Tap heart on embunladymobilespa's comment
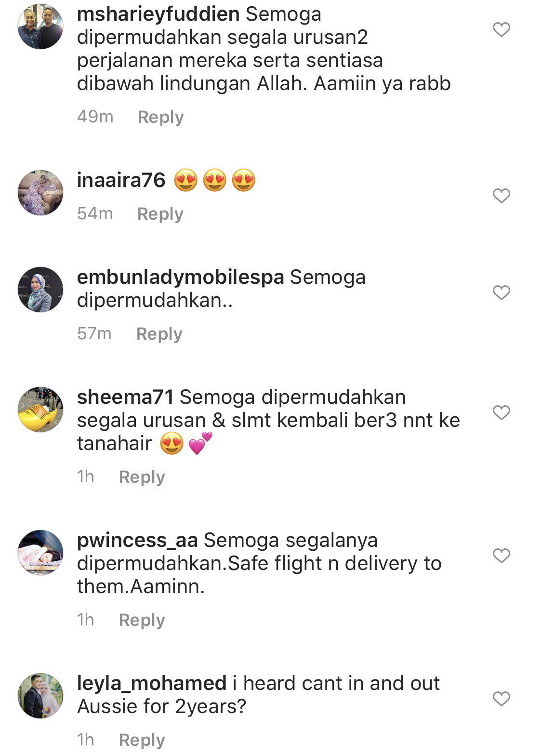 tap(501, 292)
